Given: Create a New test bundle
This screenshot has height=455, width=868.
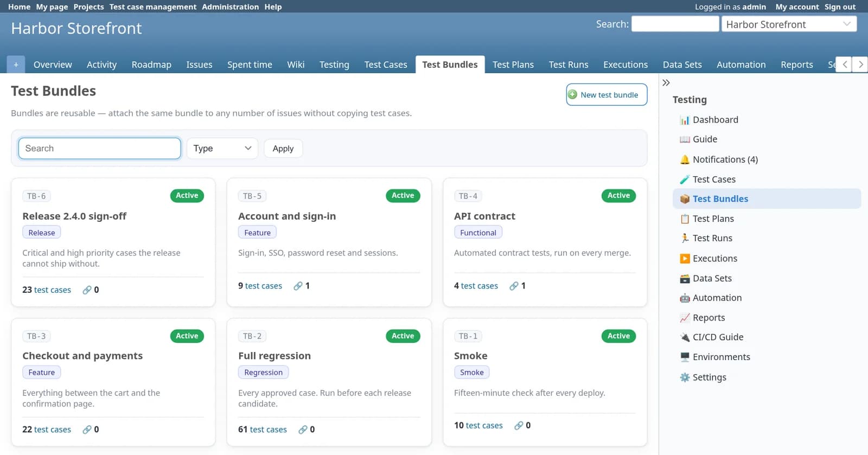Looking at the screenshot, I should coord(607,95).
